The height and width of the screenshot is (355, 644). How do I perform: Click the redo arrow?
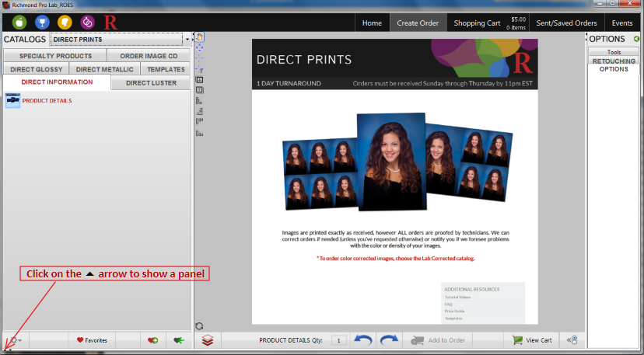(x=389, y=340)
